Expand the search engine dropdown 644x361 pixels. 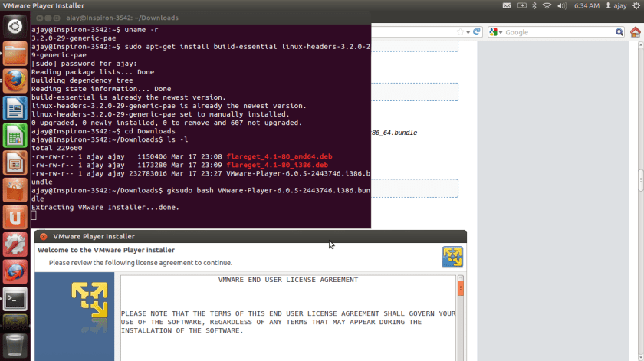(501, 32)
